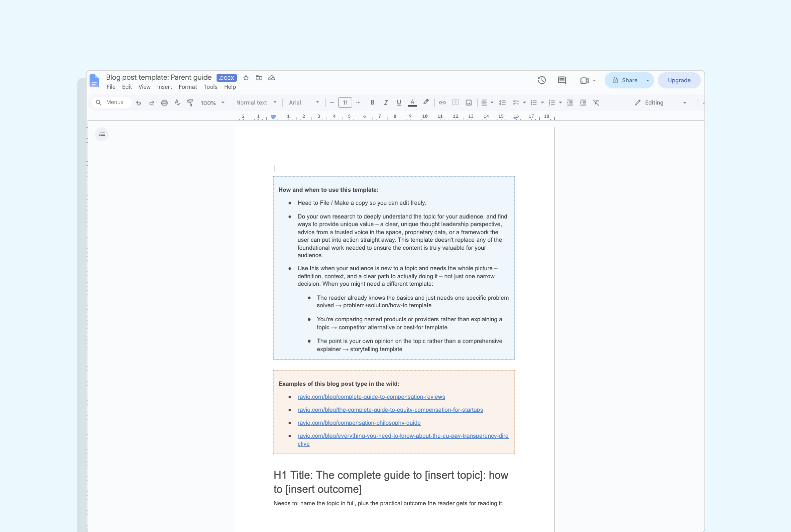Expand numbered list options arrow
The width and height of the screenshot is (791, 532).
point(560,103)
